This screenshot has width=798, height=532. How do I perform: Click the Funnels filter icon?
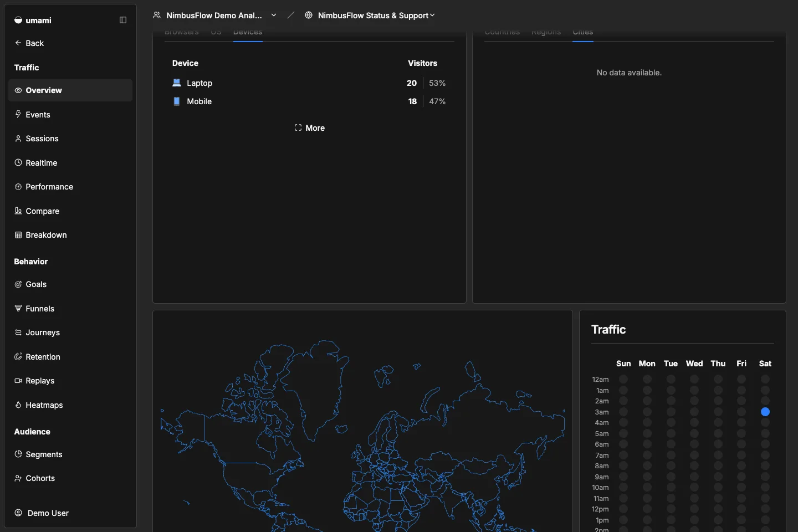(18, 309)
